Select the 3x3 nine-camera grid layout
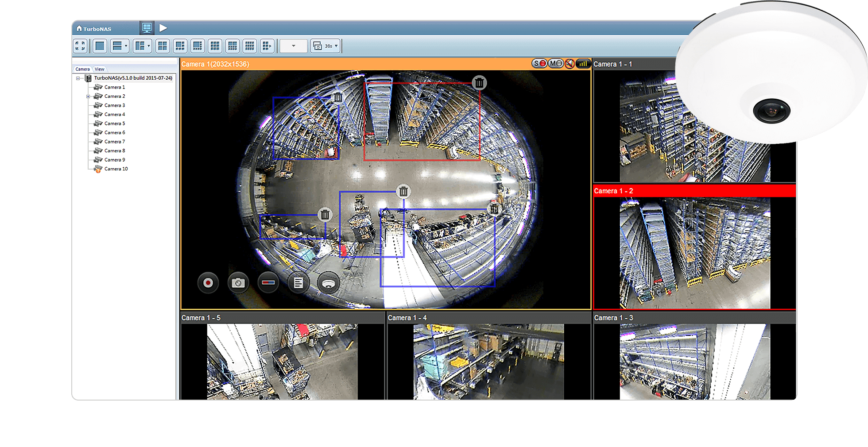 (x=215, y=46)
